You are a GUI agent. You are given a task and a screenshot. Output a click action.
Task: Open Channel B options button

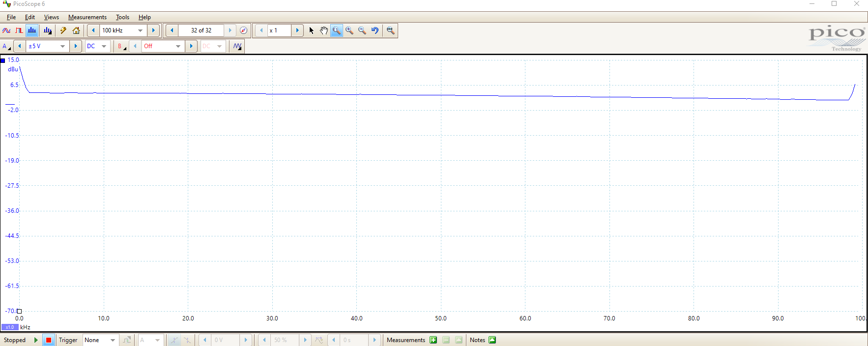point(121,46)
